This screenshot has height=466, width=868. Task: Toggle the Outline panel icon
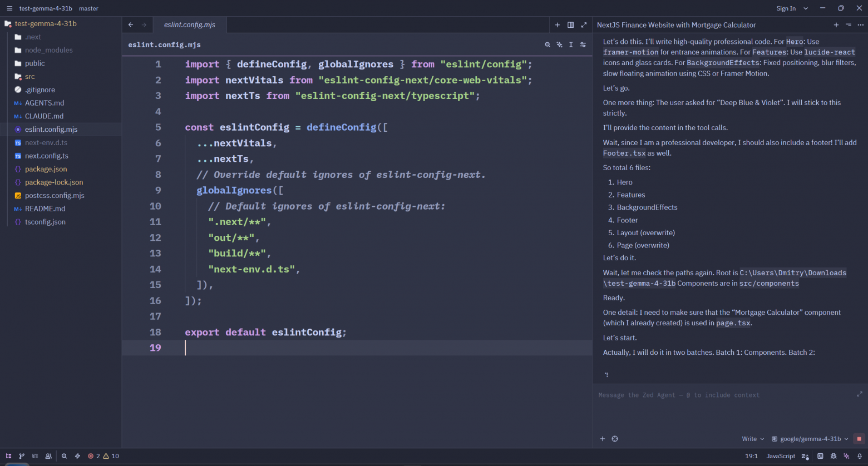35,456
